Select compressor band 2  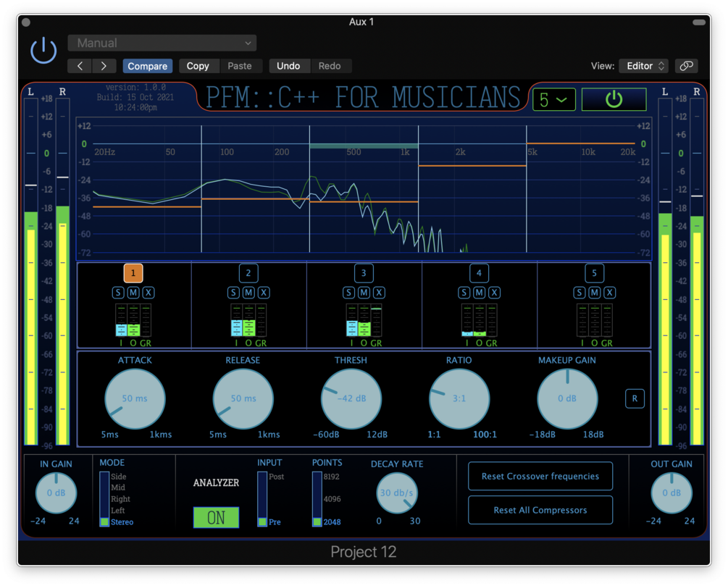248,273
